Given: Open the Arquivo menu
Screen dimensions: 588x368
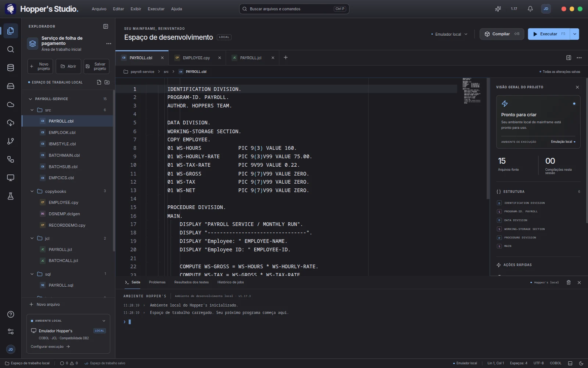Looking at the screenshot, I should coord(99,9).
